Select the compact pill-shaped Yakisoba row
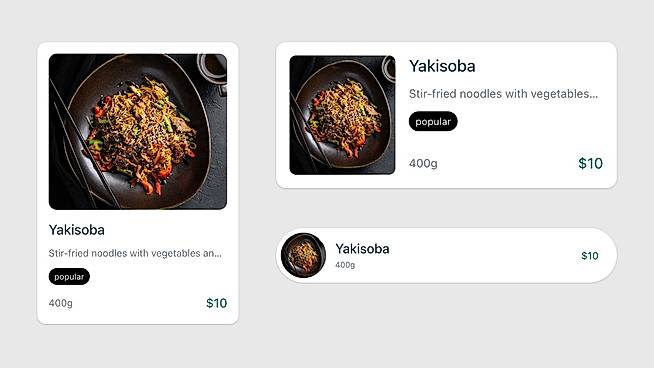 446,255
